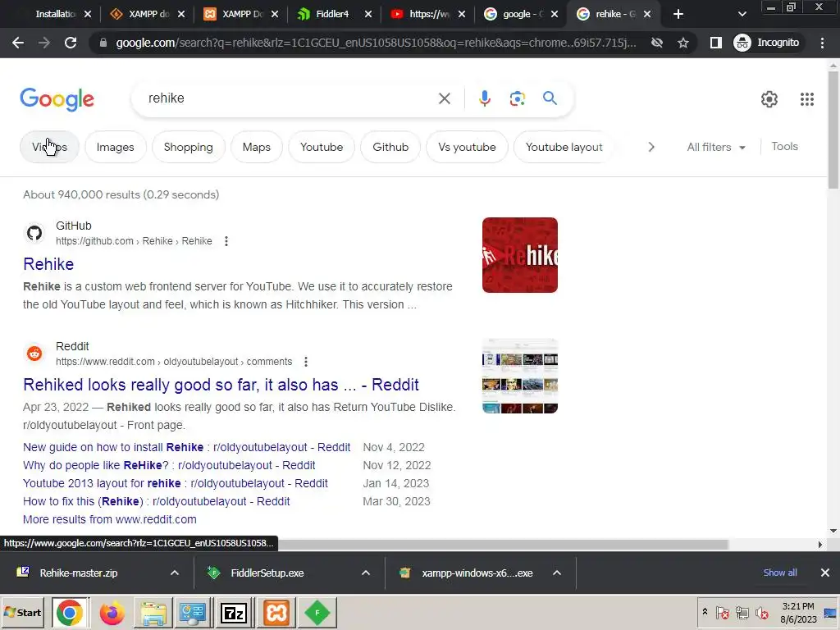
Task: Close the downloads bar
Action: tap(825, 573)
